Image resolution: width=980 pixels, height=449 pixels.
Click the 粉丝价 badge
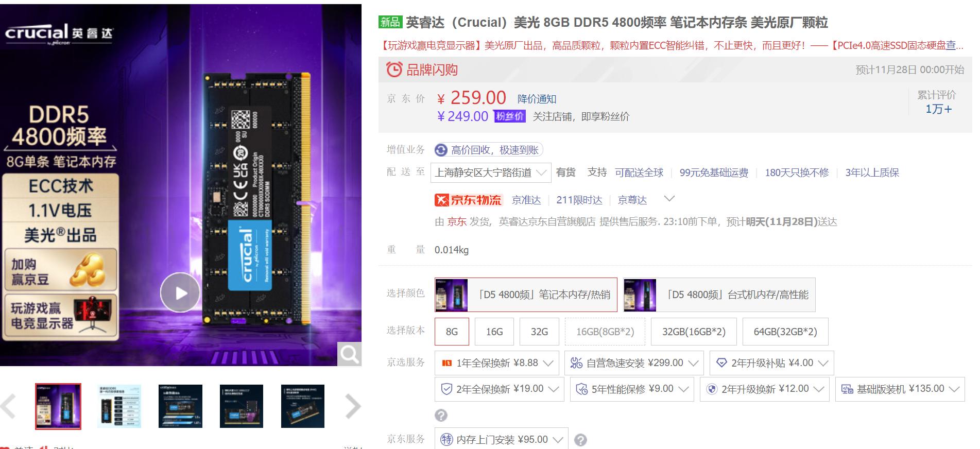point(509,116)
